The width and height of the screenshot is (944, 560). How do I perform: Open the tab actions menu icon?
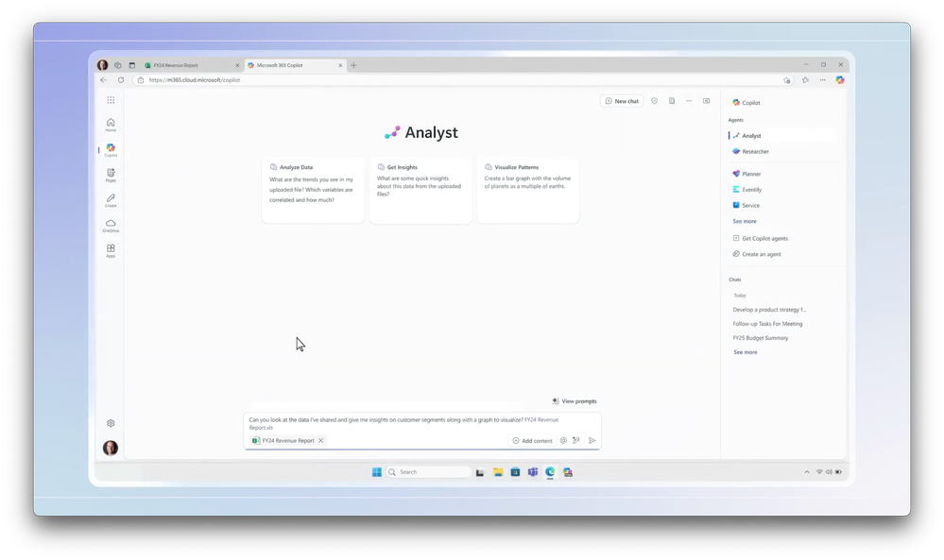pos(132,65)
